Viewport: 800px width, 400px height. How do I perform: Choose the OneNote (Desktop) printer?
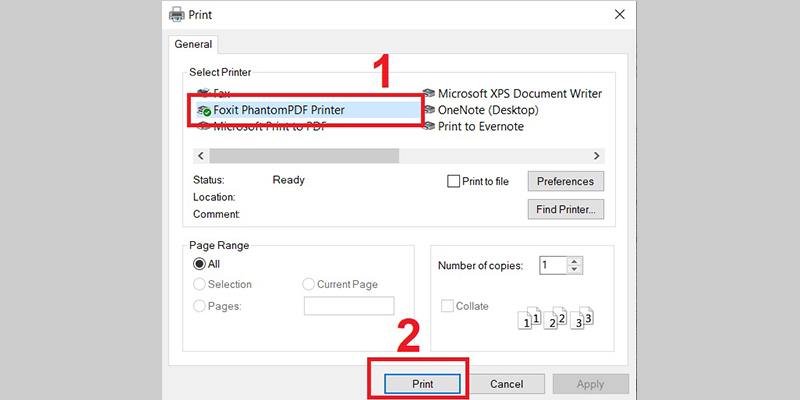[487, 110]
